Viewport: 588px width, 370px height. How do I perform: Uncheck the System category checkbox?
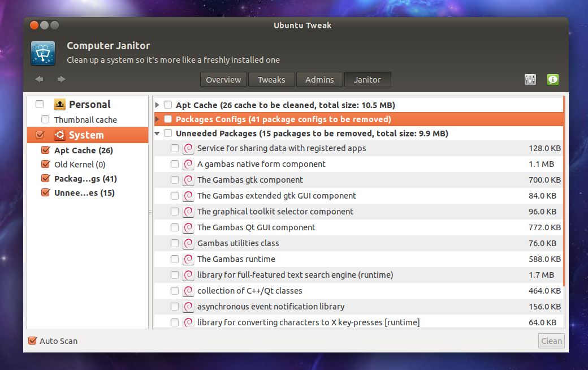40,135
